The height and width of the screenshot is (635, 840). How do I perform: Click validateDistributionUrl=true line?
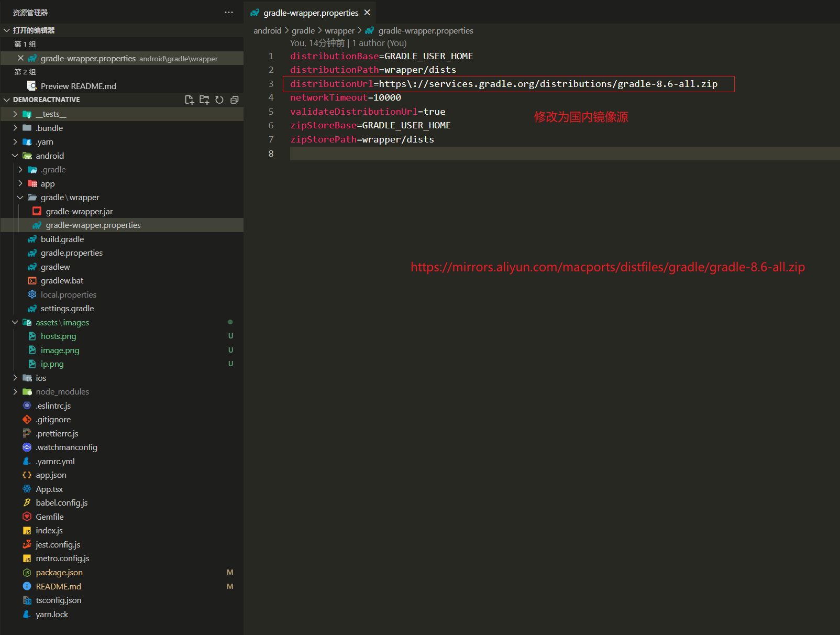368,112
